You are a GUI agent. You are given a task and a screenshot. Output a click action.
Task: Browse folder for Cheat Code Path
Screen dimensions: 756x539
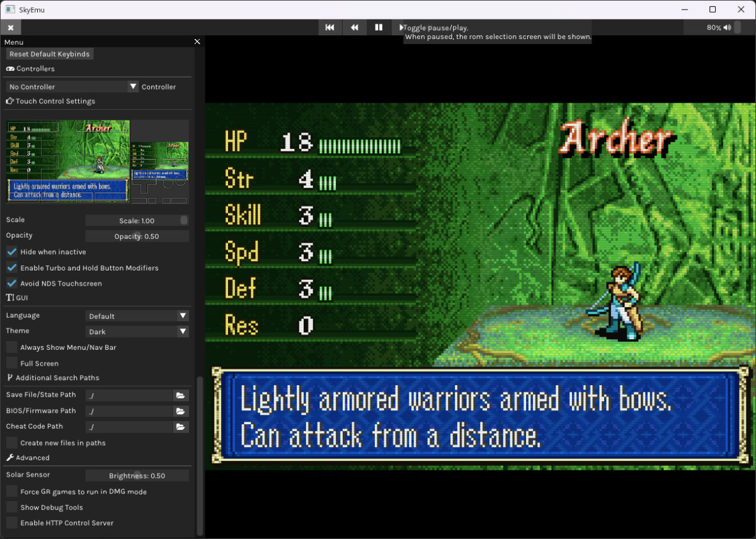point(181,427)
